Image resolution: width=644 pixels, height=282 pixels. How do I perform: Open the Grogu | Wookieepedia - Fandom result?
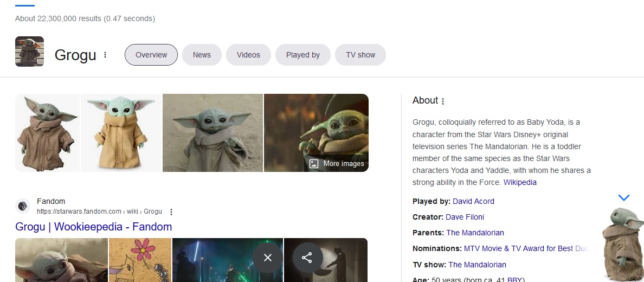coord(94,227)
